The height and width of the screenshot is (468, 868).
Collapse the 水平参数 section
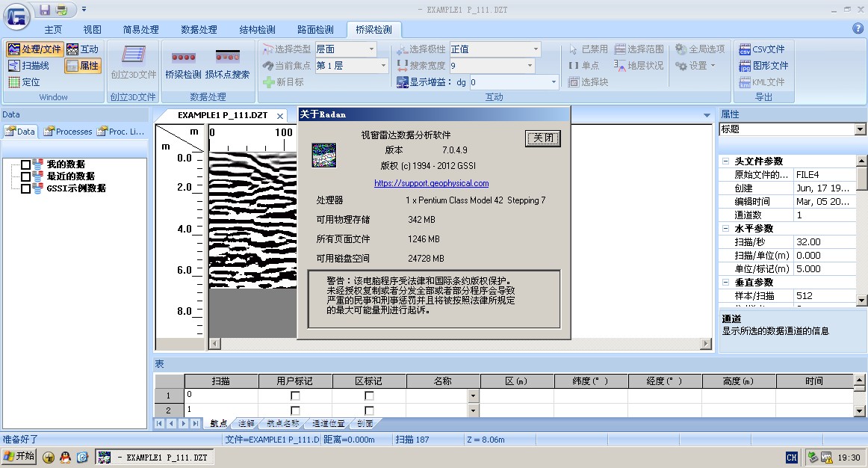coord(725,228)
